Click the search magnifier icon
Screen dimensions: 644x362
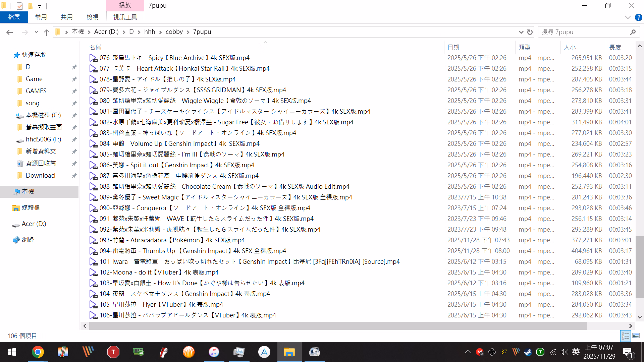tap(633, 32)
